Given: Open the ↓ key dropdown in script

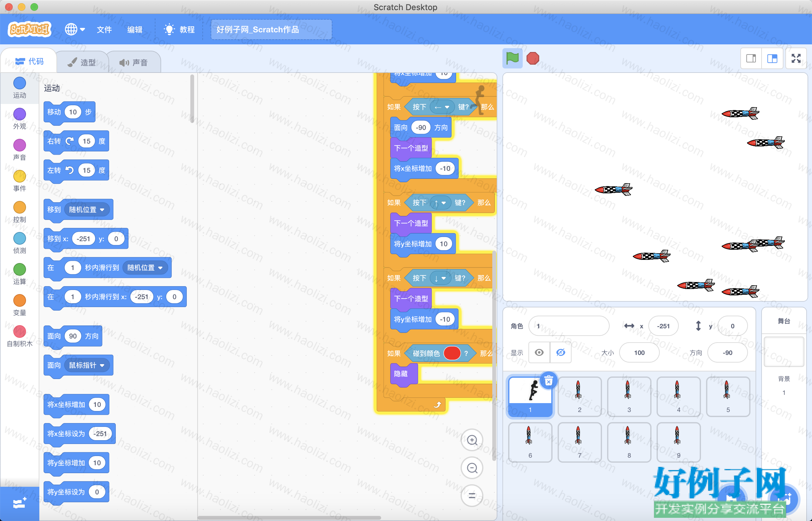Looking at the screenshot, I should click(x=440, y=279).
